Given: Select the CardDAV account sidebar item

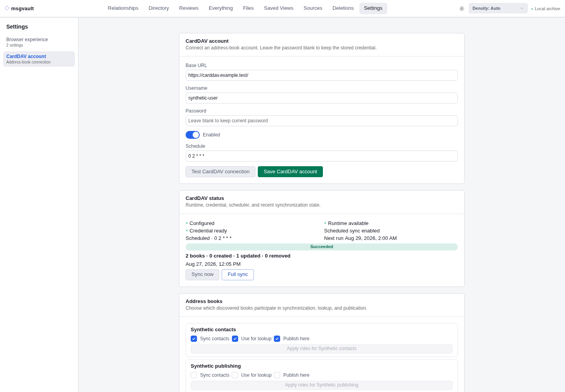Looking at the screenshot, I should pyautogui.click(x=39, y=59).
